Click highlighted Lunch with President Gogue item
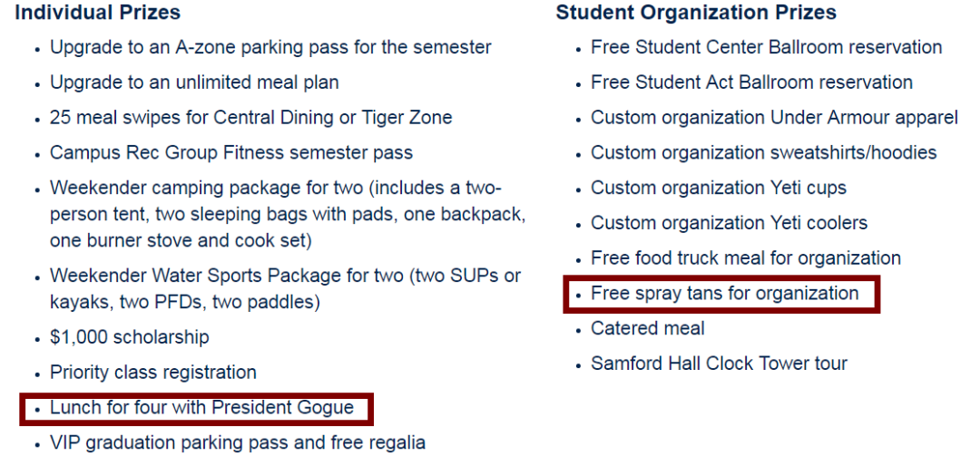980x456 pixels. pyautogui.click(x=201, y=408)
